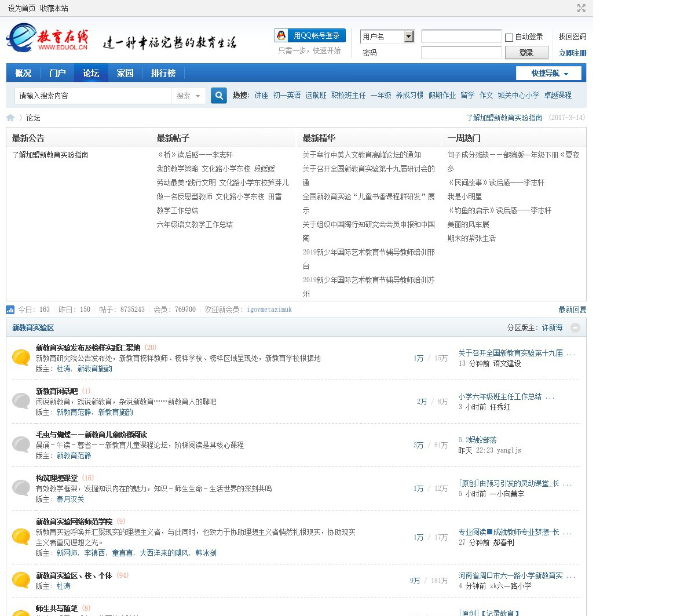Collapse the 新教育实验区 section
This screenshot has width=695, height=616.
point(575,328)
